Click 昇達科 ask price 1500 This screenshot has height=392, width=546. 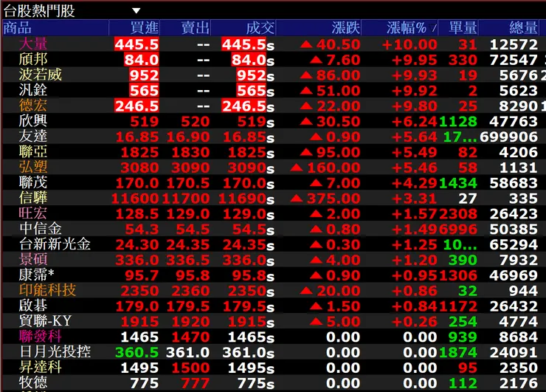(x=190, y=368)
